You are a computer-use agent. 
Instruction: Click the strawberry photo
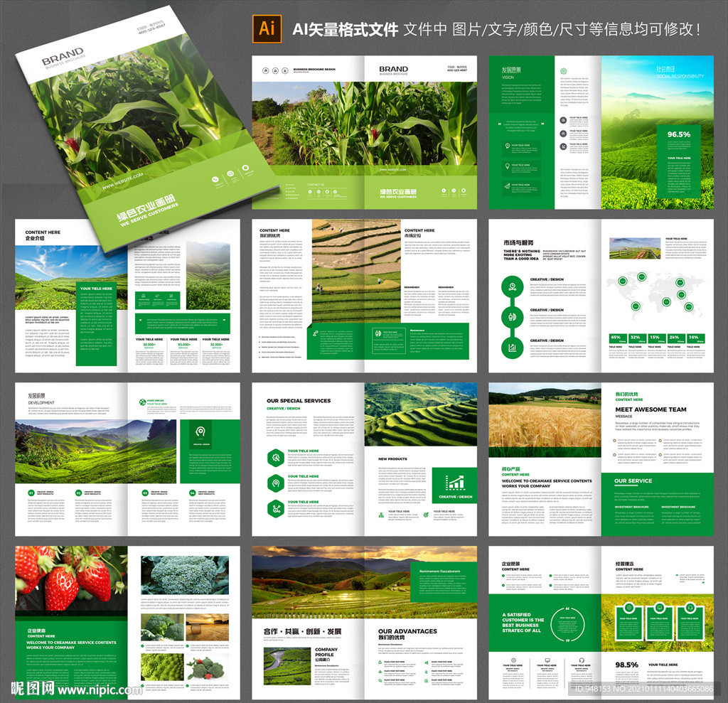(71, 581)
